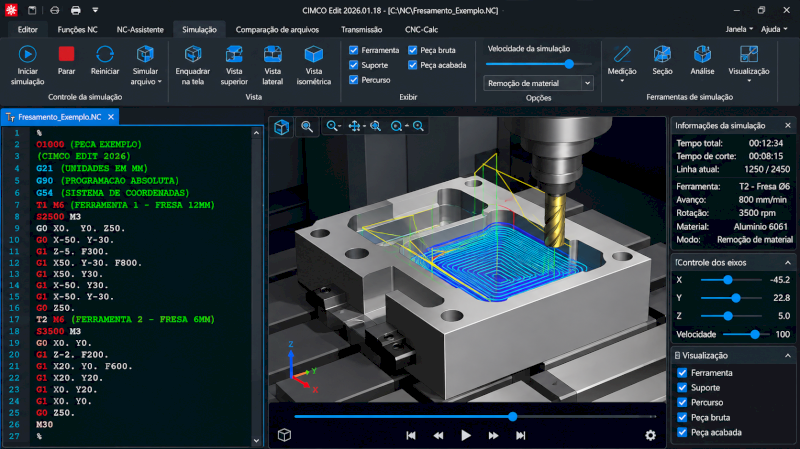Start simulation with Iniciar simulação icon
800x449 pixels.
tap(28, 54)
